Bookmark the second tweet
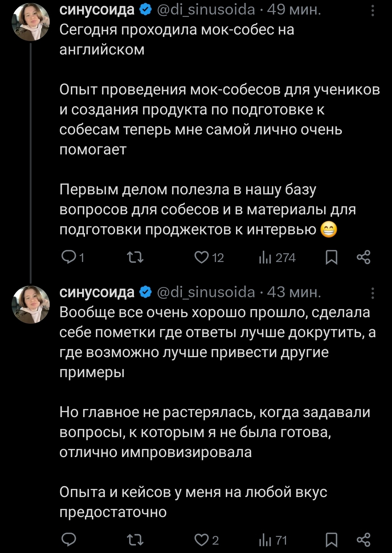Image resolution: width=392 pixels, height=553 pixels. (331, 540)
